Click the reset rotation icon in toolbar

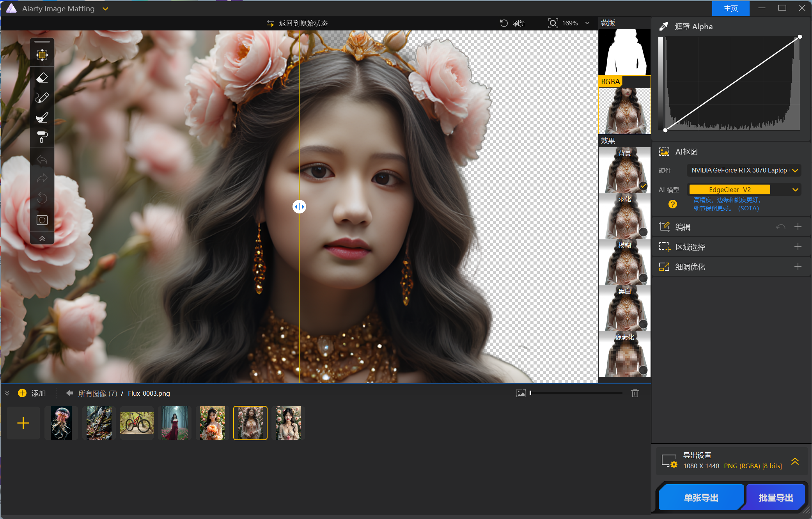pyautogui.click(x=42, y=198)
